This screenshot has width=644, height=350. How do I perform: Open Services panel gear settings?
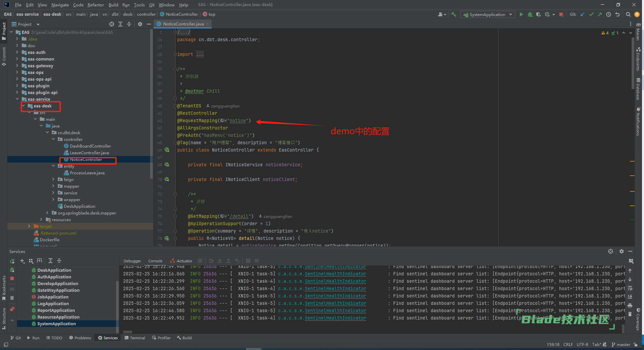point(621,251)
